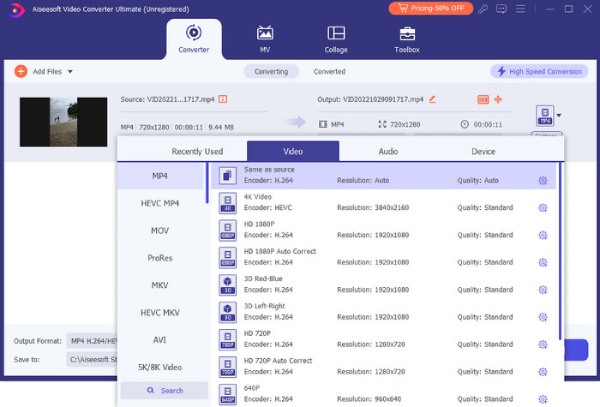600x407 pixels.
Task: Click the video thumbnail preview
Action: 64,122
